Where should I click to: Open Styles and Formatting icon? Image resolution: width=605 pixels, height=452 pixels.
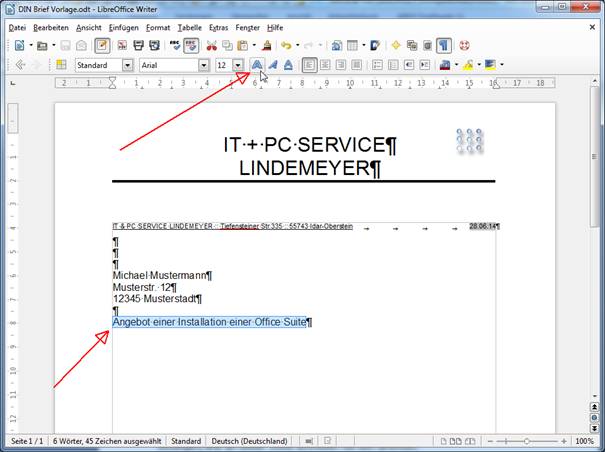(x=61, y=65)
